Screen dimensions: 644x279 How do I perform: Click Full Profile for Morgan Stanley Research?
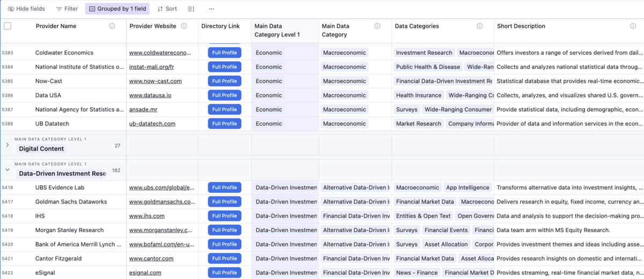pos(224,230)
